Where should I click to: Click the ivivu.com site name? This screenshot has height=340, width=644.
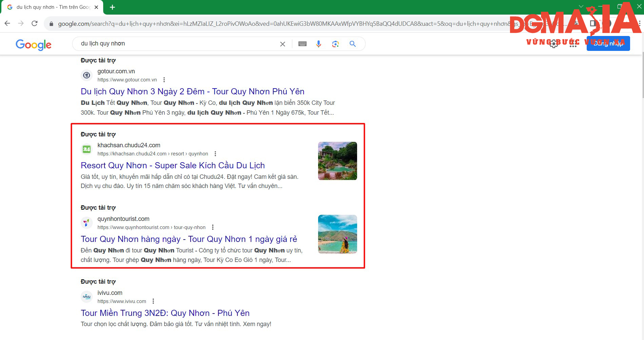(110, 293)
